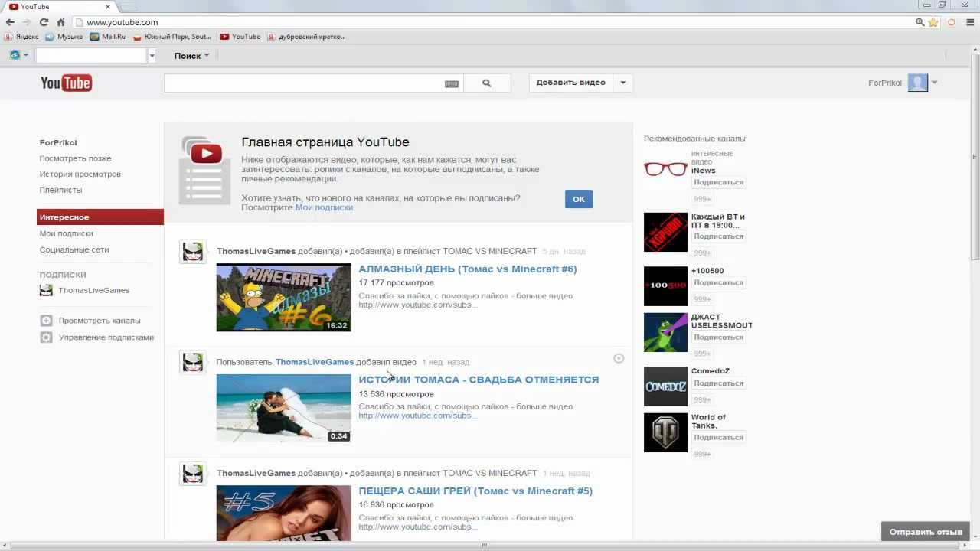Click the YouTube search input field
This screenshot has width=980, height=551.
303,83
